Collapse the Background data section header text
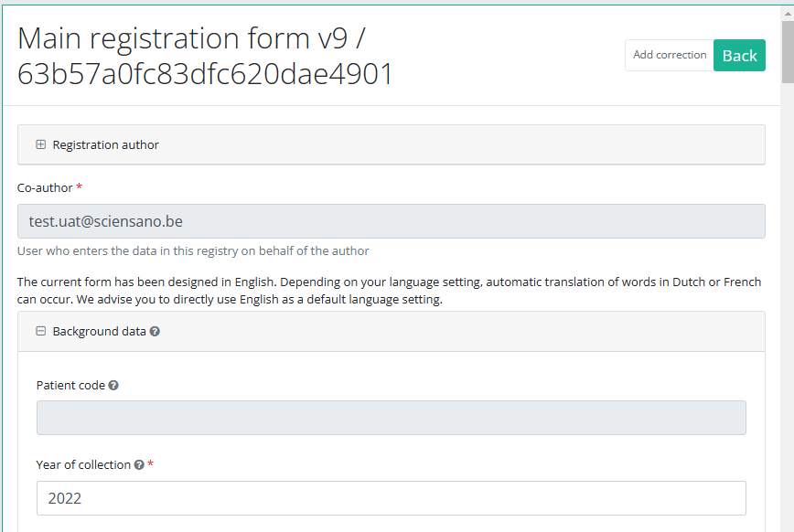Image resolution: width=794 pixels, height=532 pixels. click(x=99, y=332)
